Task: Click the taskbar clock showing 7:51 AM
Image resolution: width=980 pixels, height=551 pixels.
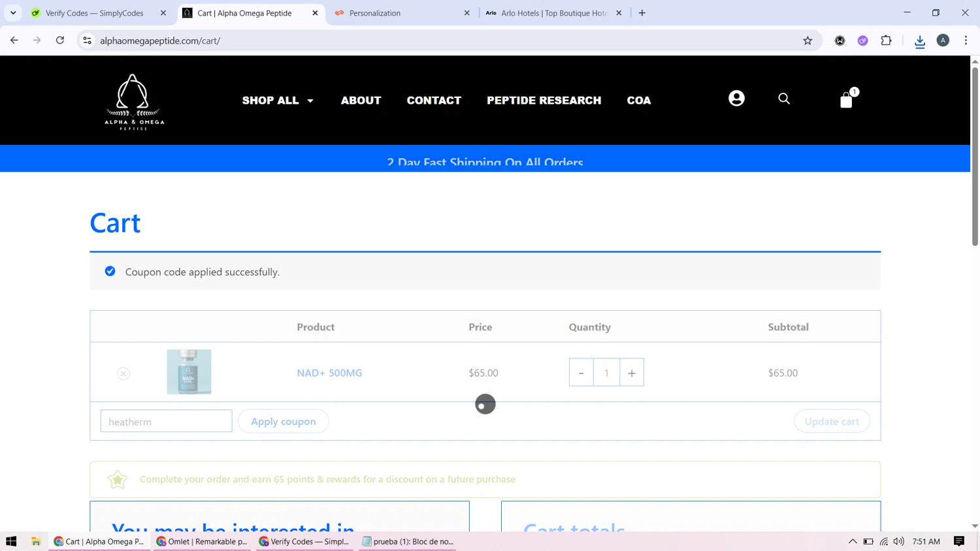Action: click(926, 541)
